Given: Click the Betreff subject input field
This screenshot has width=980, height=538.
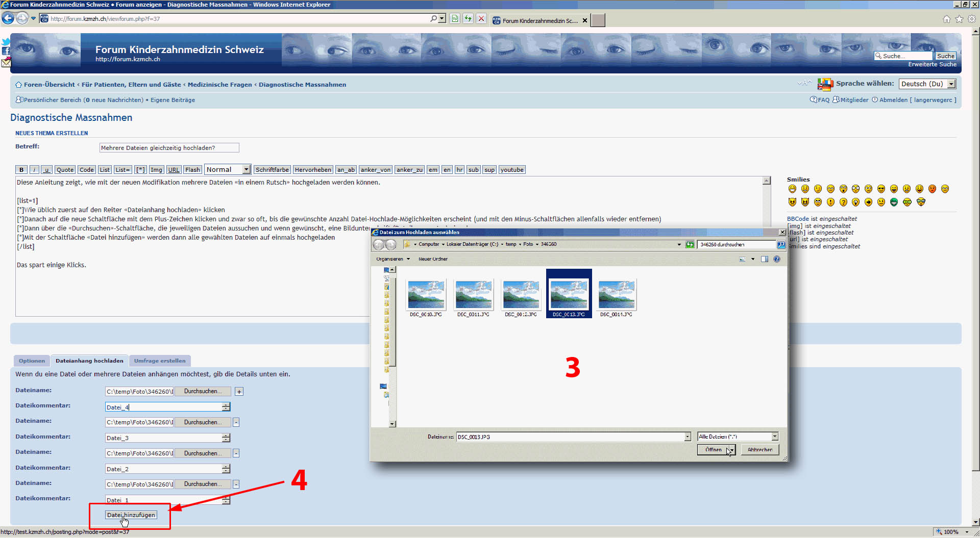Looking at the screenshot, I should (x=169, y=148).
